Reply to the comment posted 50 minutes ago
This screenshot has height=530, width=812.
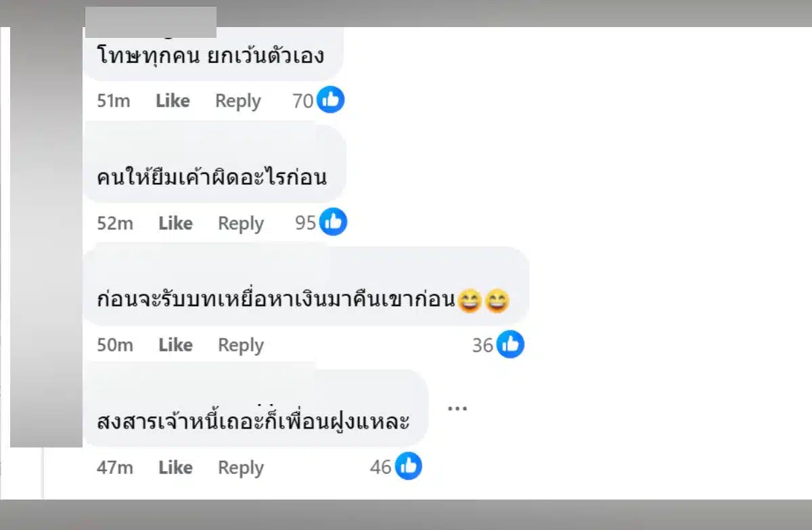240,345
